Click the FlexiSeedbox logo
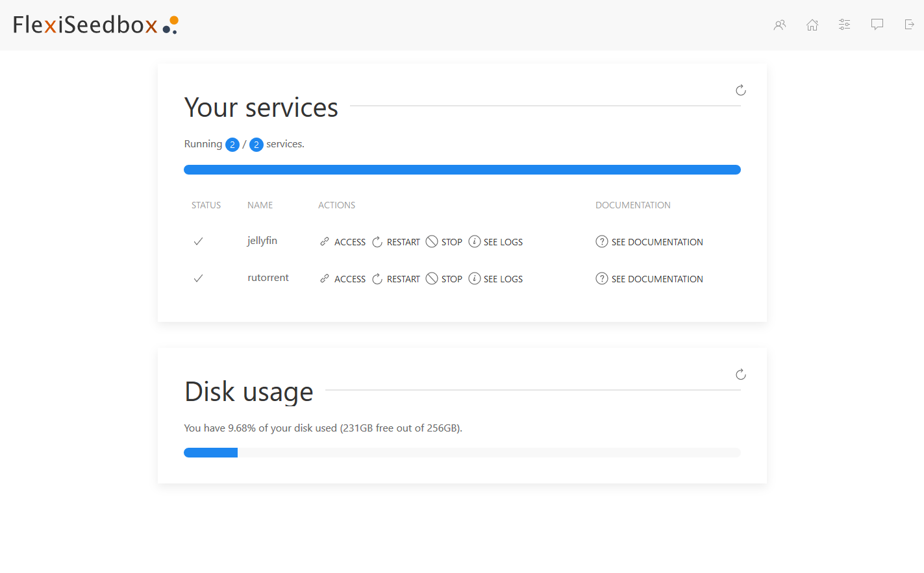Screen dimensions: 924x573 coord(95,25)
